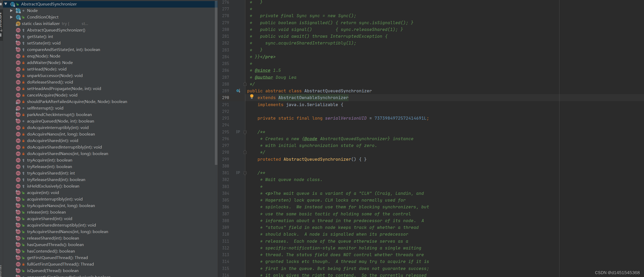Click the implemented-by gutter icon at line 289
Image resolution: width=644 pixels, height=277 pixels.
[238, 91]
